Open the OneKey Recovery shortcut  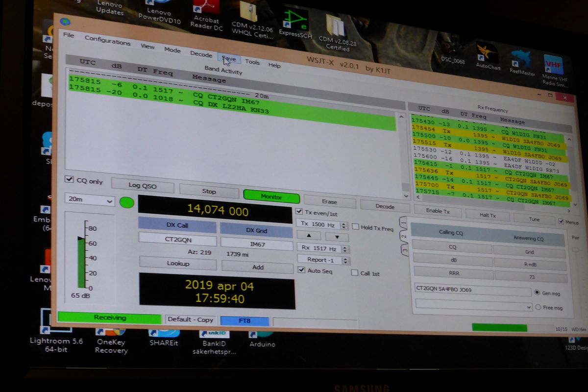coord(111,340)
